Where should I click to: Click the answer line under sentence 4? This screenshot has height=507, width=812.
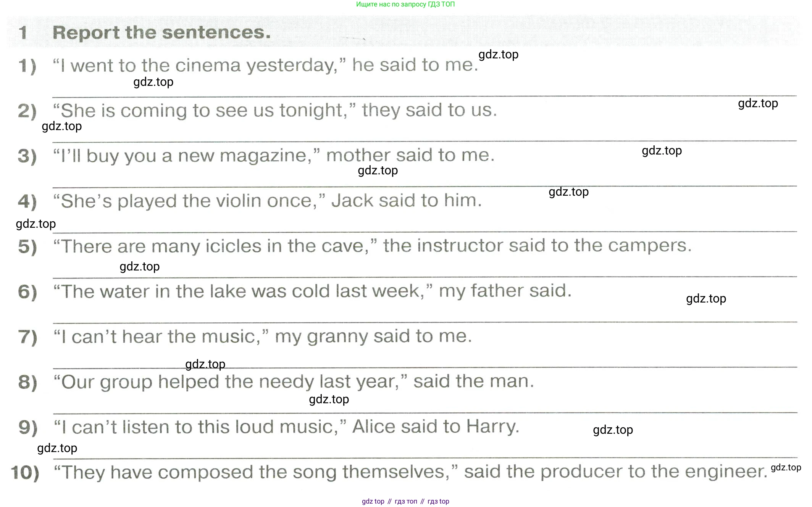[x=425, y=232]
